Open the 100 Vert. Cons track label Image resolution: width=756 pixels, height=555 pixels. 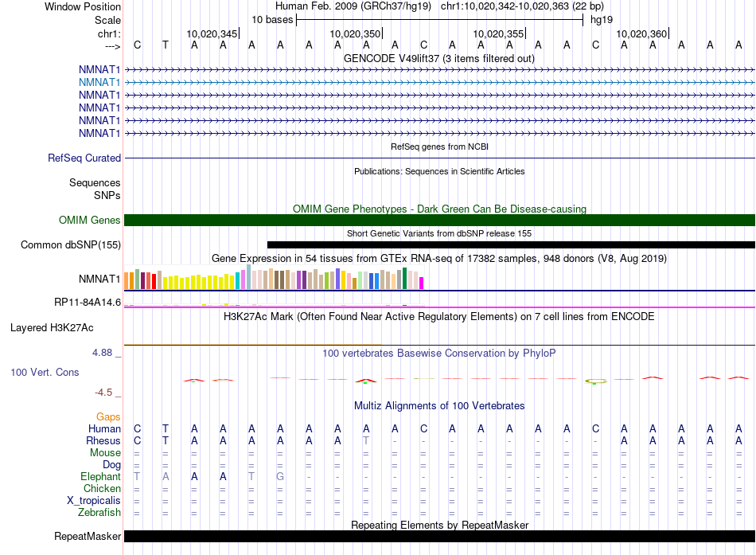45,372
